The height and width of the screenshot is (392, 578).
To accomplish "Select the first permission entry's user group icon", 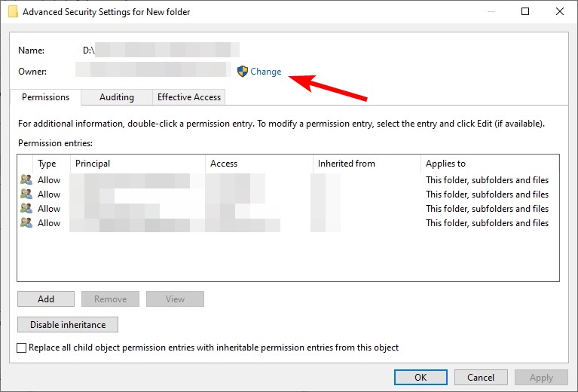I will (x=26, y=179).
